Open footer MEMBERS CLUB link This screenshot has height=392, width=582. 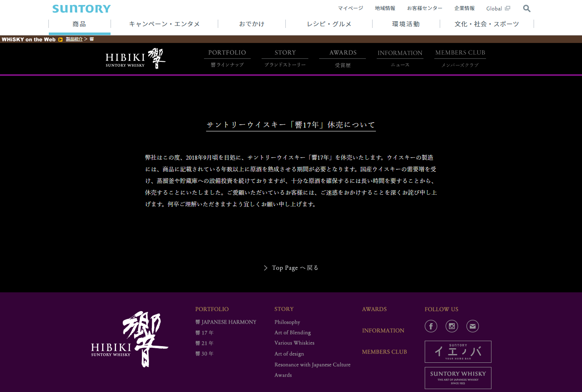pyautogui.click(x=384, y=352)
